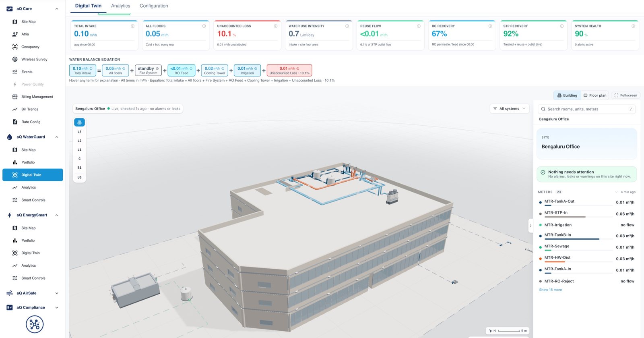644x338 pixels.
Task: Click the Fullscreen button
Action: [626, 95]
